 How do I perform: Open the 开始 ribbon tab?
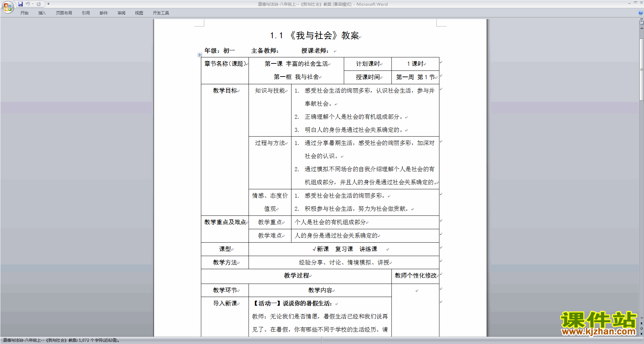tap(24, 13)
